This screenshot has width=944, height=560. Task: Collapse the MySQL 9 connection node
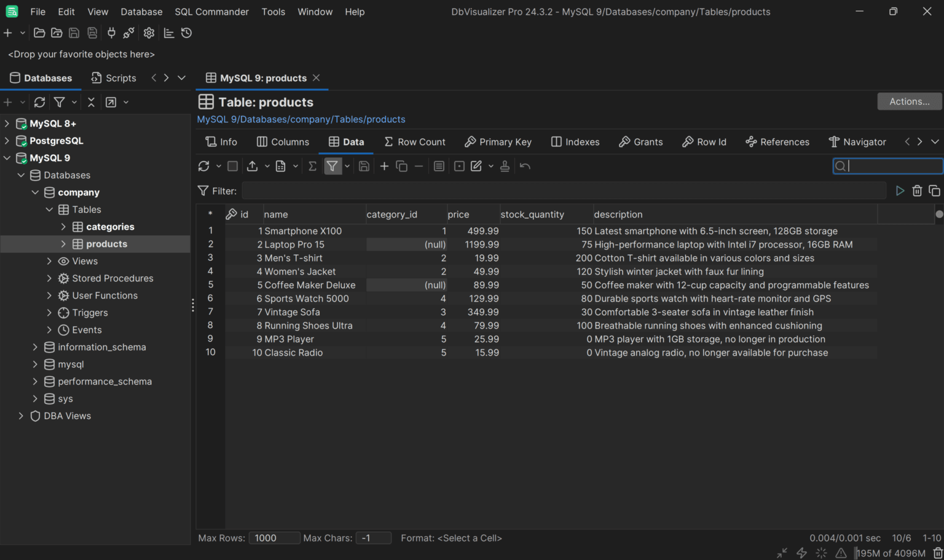(7, 158)
